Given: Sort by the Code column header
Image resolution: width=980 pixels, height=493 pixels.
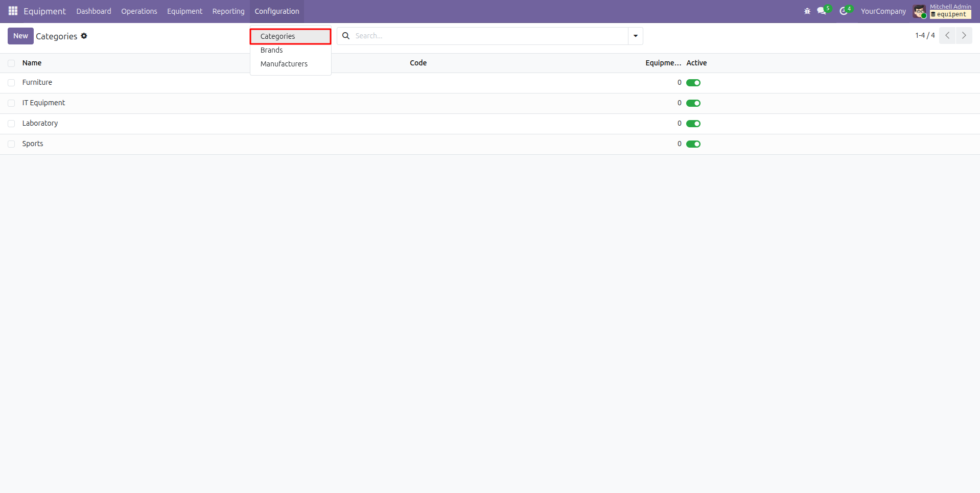Looking at the screenshot, I should (418, 63).
